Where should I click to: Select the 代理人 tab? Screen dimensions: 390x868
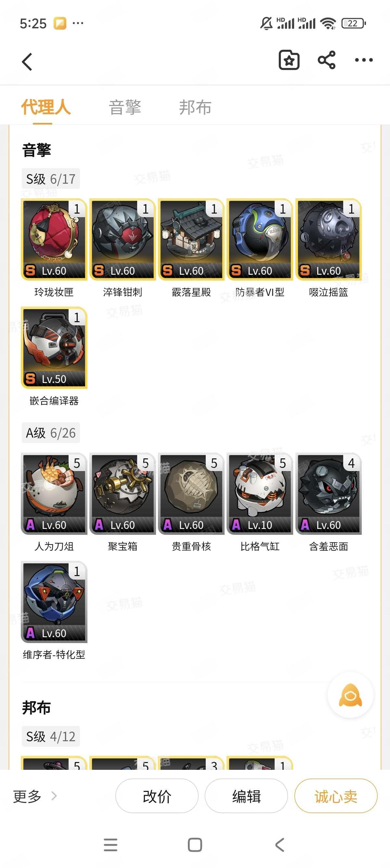[x=46, y=108]
